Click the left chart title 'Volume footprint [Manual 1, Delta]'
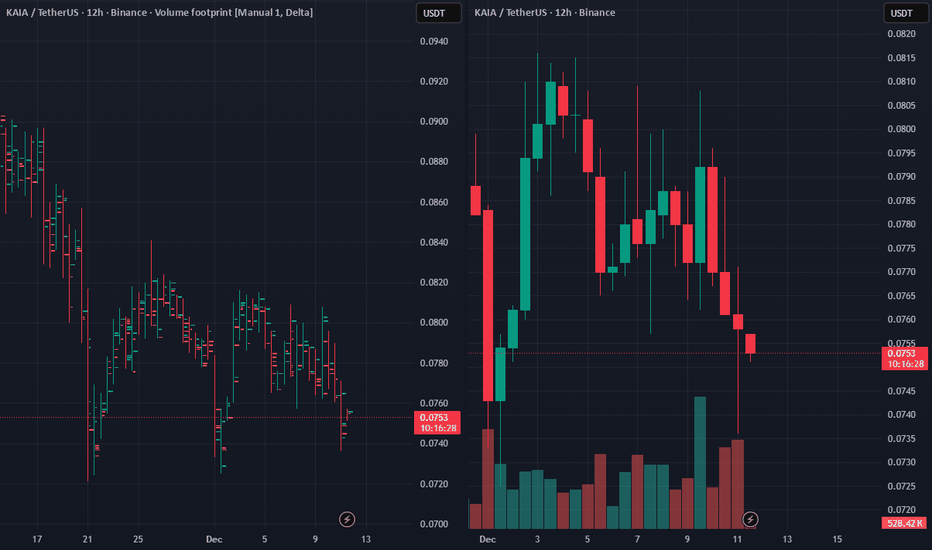 tap(234, 12)
